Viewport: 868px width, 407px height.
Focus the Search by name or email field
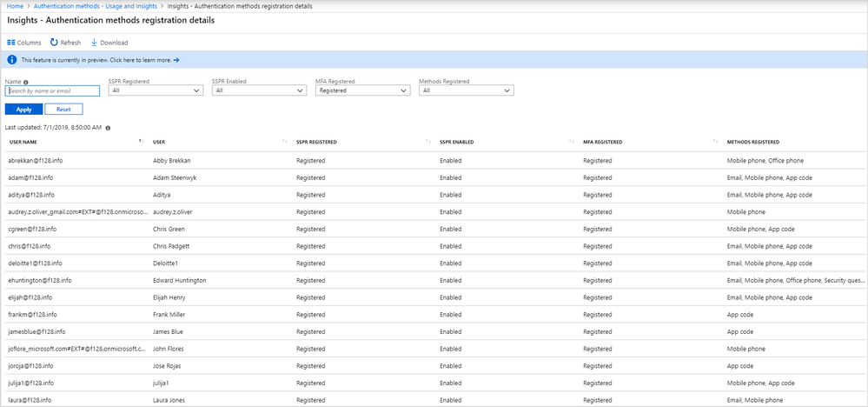pos(52,90)
